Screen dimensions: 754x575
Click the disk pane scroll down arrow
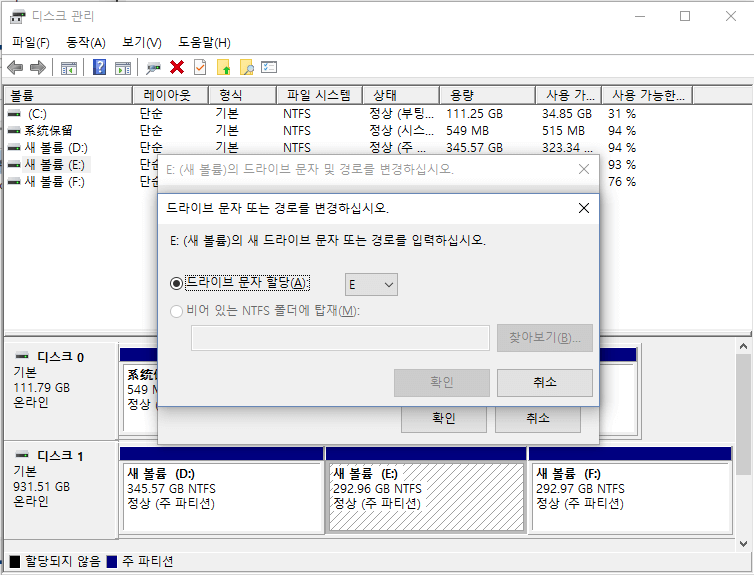coord(743,544)
